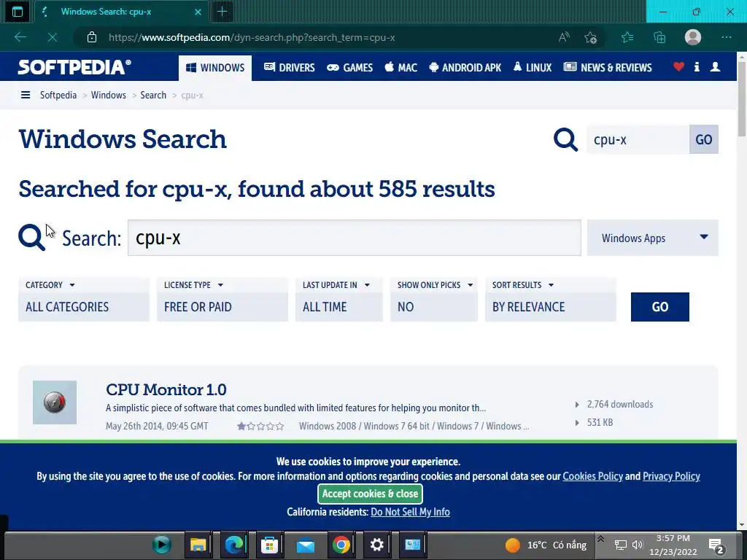Open a new browser tab
The image size is (747, 560).
pyautogui.click(x=222, y=12)
